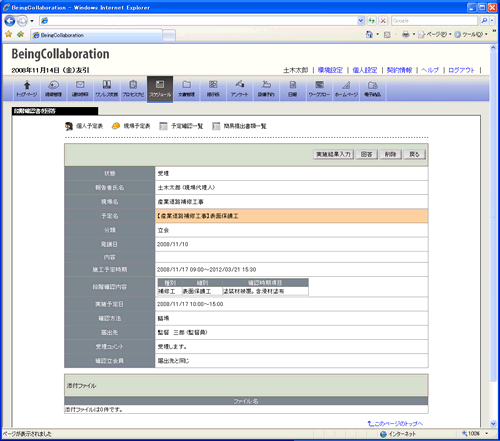Open 予定確認一覧 list icon
Screen dimensions: 500x441
[x=163, y=126]
